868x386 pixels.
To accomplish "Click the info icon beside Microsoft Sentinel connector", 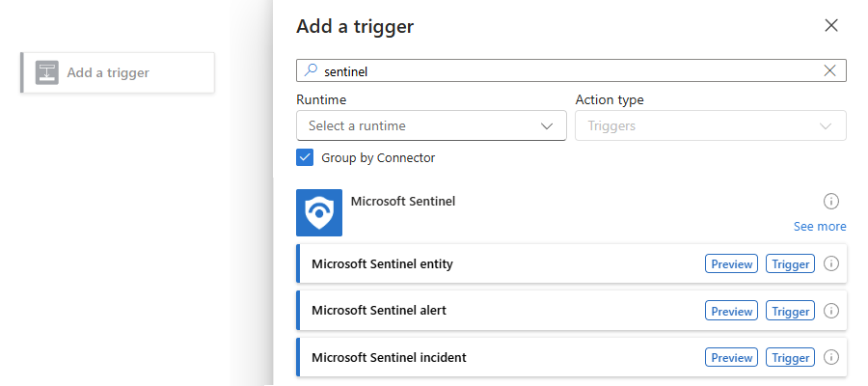I will [x=831, y=201].
